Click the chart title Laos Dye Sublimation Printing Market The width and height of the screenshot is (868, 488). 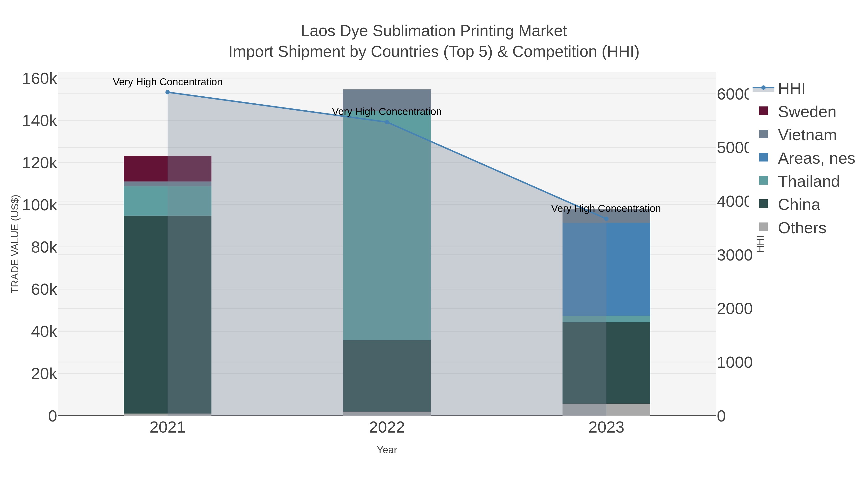pos(434,31)
